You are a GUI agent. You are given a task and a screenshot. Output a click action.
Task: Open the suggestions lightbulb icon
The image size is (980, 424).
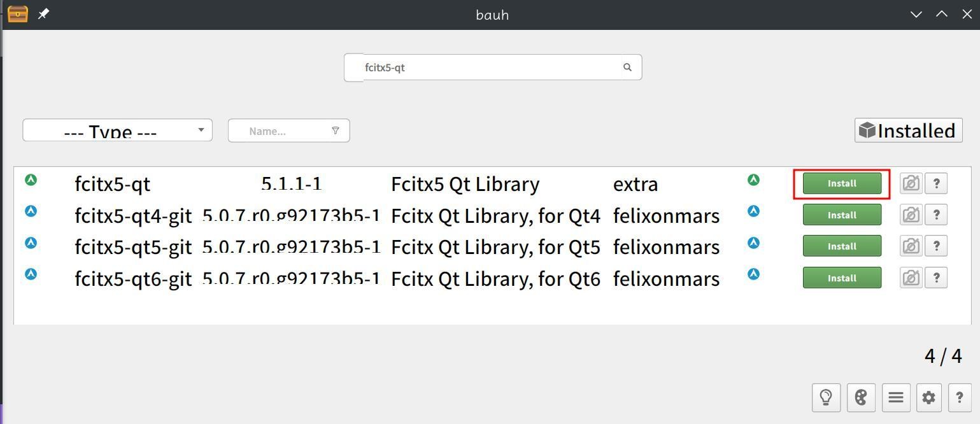pyautogui.click(x=826, y=397)
